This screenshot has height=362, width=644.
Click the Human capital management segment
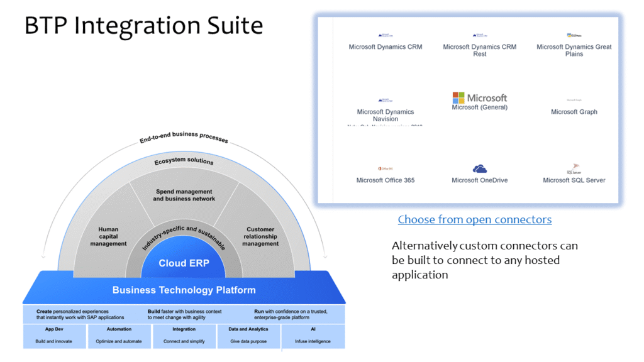[108, 236]
